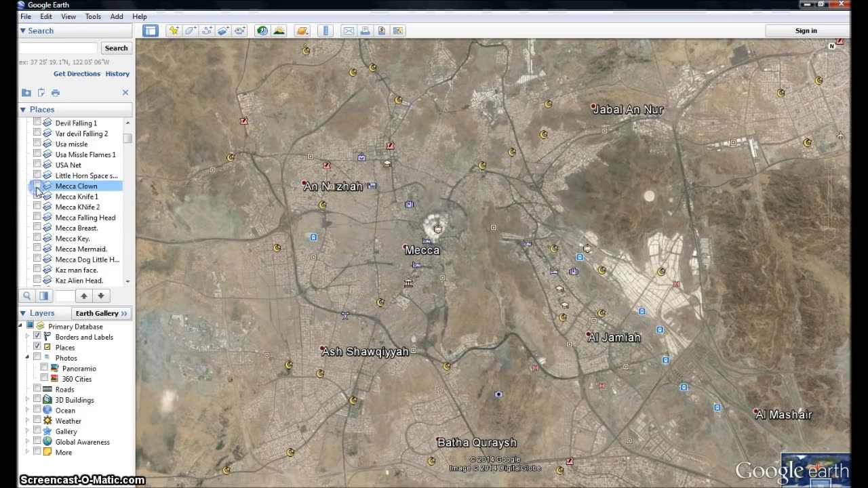Add an image overlay from the toolbar
Image resolution: width=868 pixels, height=488 pixels.
pos(223,30)
